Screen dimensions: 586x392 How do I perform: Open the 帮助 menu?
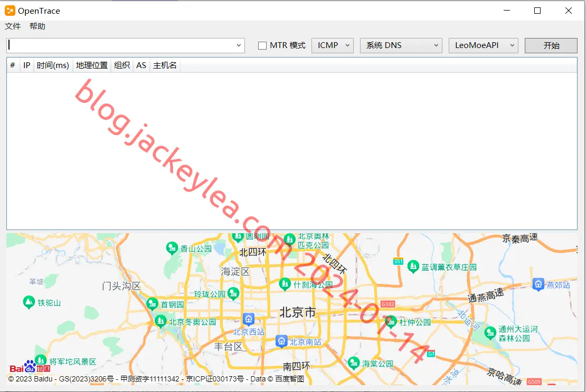pos(37,26)
